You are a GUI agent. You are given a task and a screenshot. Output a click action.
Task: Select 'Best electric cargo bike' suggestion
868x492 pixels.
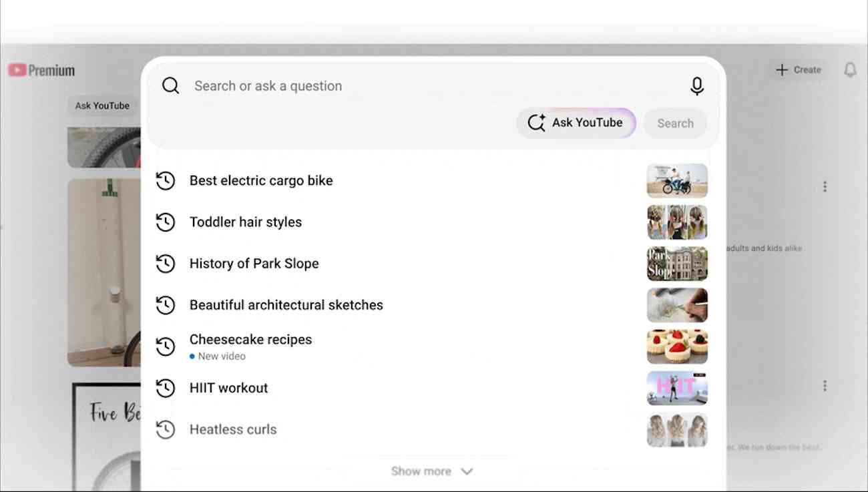coord(261,180)
